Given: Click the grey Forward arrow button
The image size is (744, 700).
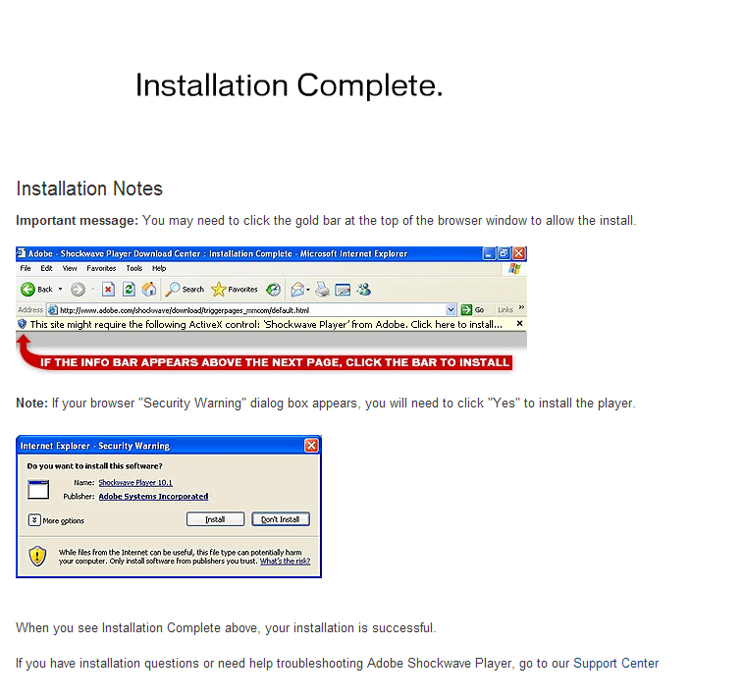Looking at the screenshot, I should pos(78,289).
